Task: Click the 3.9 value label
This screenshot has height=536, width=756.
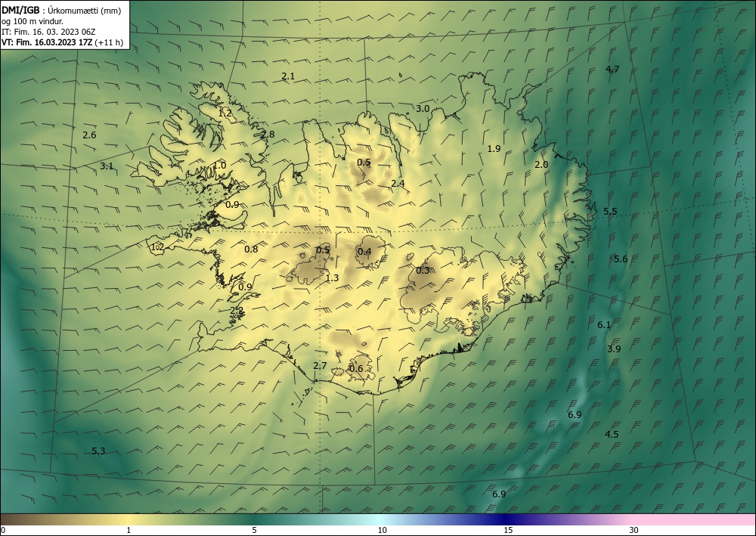Action: 614,349
